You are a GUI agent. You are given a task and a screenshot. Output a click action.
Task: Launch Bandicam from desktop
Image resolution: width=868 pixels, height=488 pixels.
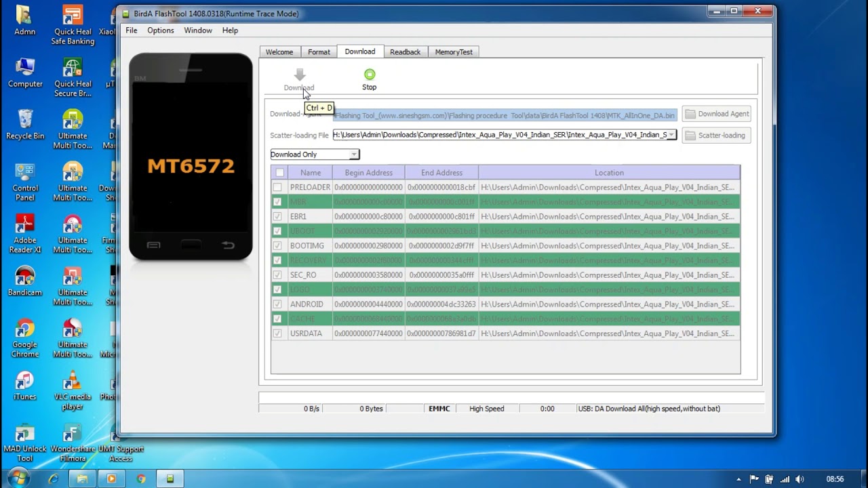click(25, 281)
